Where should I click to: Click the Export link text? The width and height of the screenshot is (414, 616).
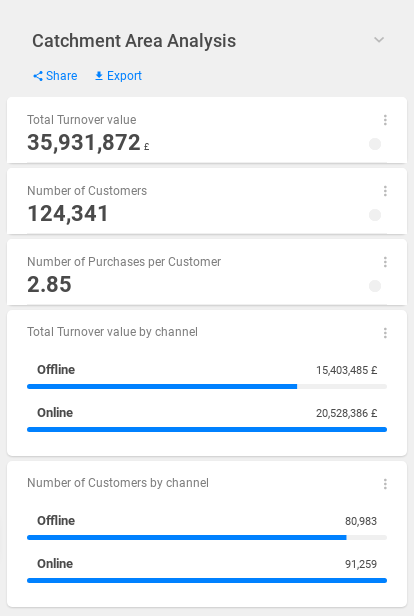124,76
